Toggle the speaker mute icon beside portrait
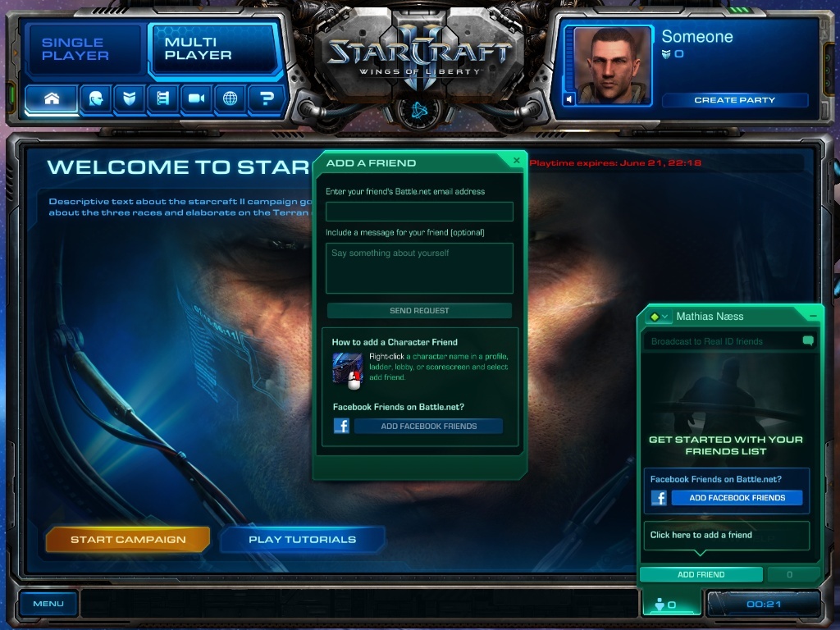The image size is (840, 630). [x=569, y=99]
